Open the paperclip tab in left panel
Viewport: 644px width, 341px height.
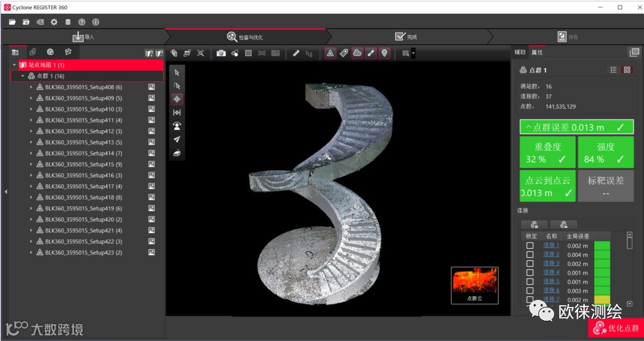pos(33,52)
